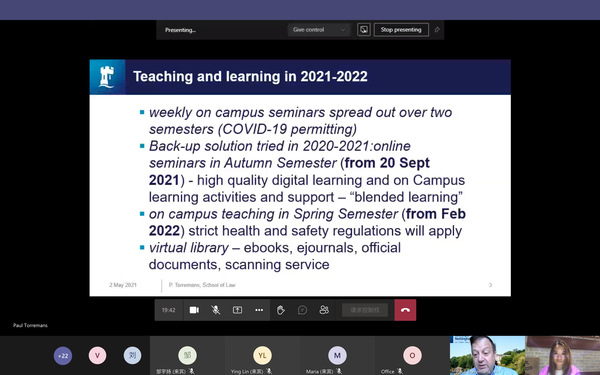
Task: Expand the +22 more participants avatar
Action: coord(63,355)
